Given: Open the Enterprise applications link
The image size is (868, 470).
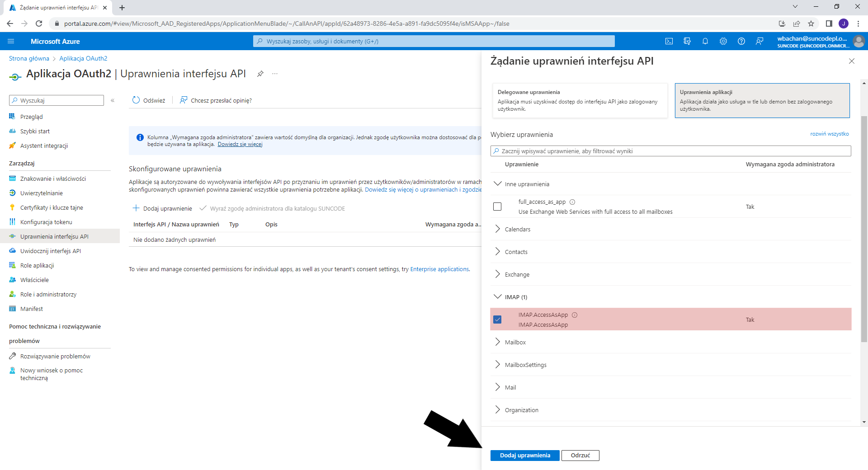Looking at the screenshot, I should tap(439, 269).
